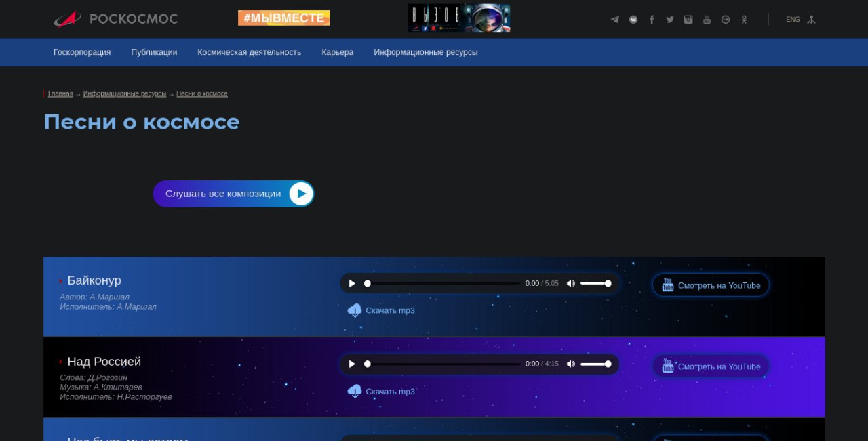Viewport: 868px width, 441px height.
Task: Click the cloud download icon for Байконур
Action: tap(355, 310)
